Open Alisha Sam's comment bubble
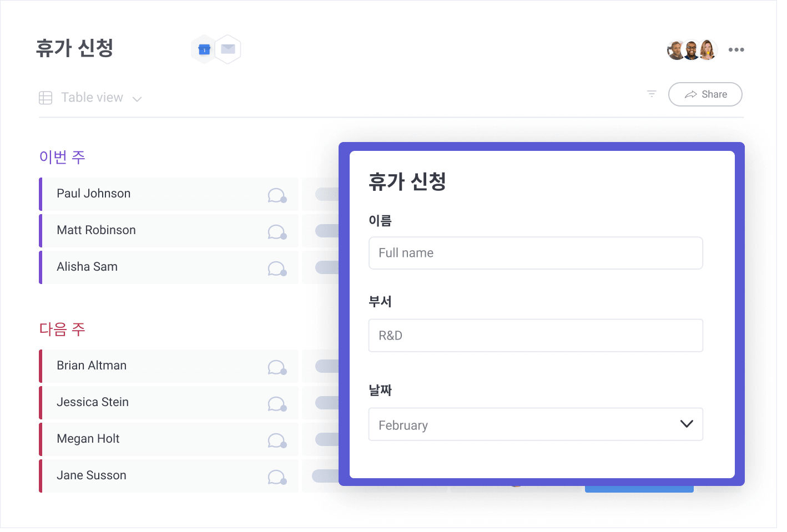 click(x=277, y=268)
